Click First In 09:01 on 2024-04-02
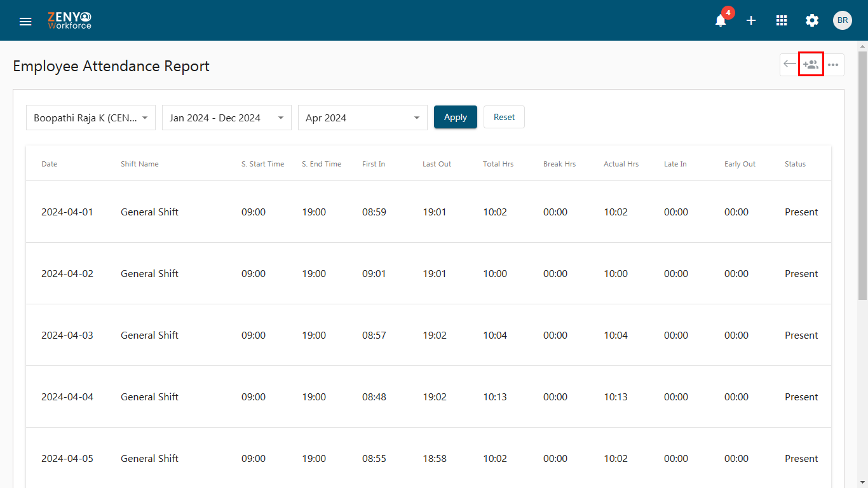The height and width of the screenshot is (488, 868). (374, 274)
